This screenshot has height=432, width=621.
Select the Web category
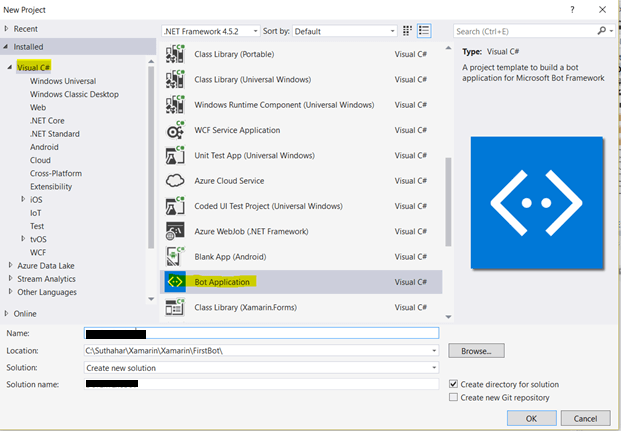point(38,107)
